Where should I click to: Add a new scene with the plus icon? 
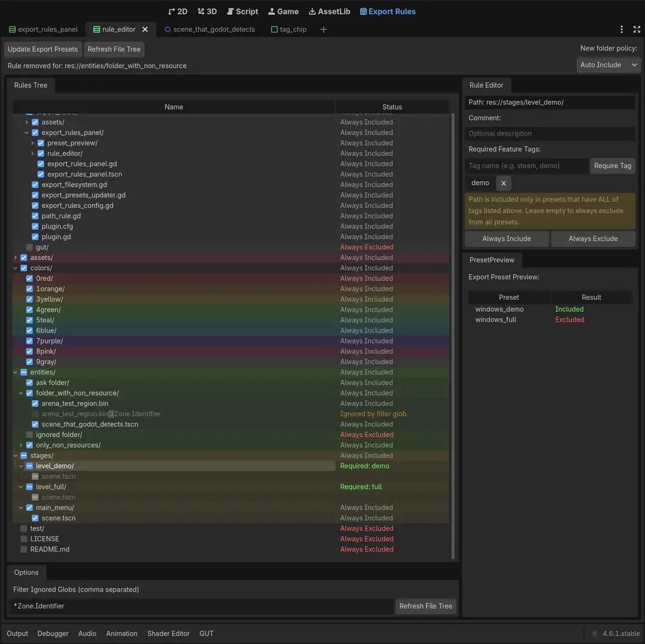click(x=323, y=29)
